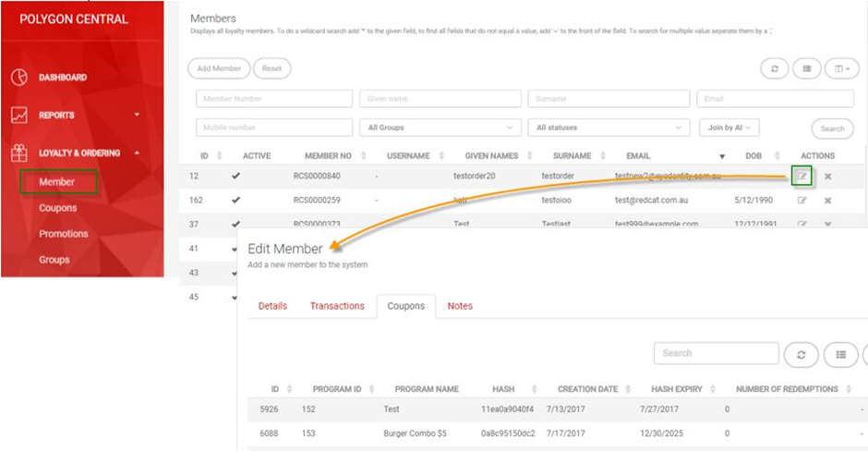Image resolution: width=868 pixels, height=452 pixels.
Task: Open the Members column chooser dropdown
Action: click(x=842, y=68)
